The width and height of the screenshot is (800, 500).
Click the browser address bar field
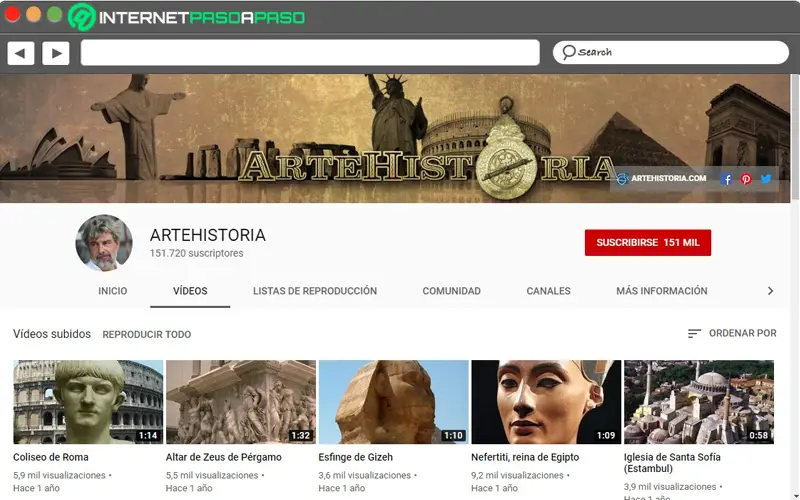click(310, 53)
